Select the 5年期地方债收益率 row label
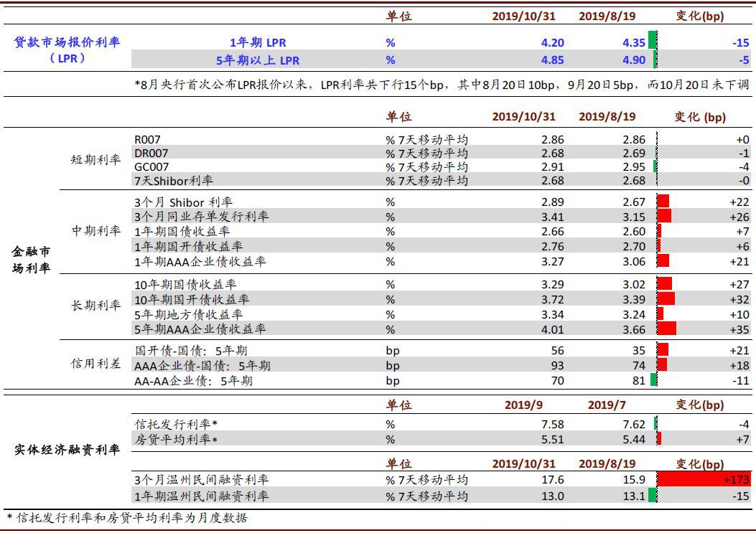Screen dimensions: 756x533 point(188,314)
